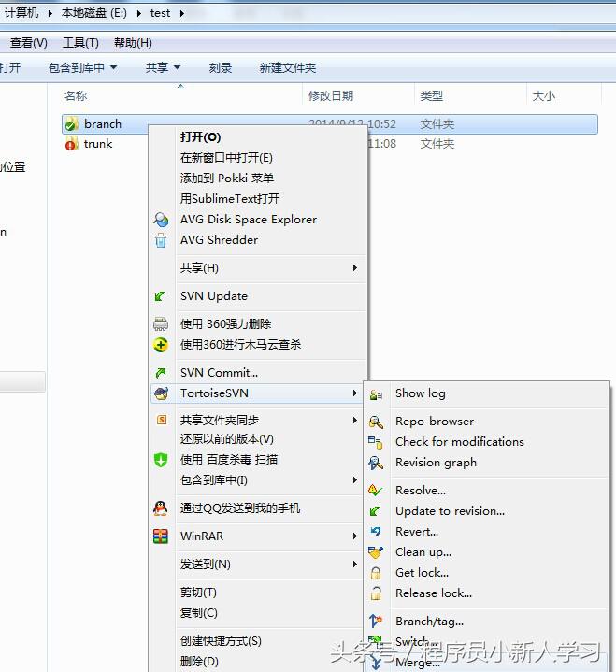Select the branch folder name
The width and height of the screenshot is (616, 672).
point(103,124)
